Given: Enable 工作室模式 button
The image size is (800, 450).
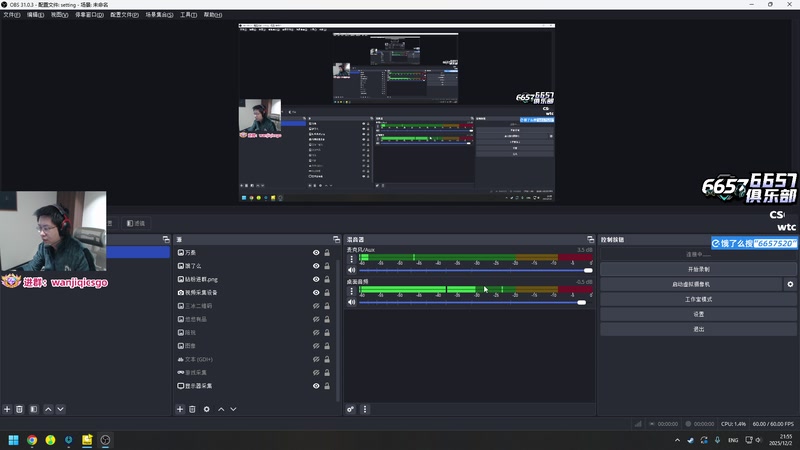Looking at the screenshot, I should 698,299.
